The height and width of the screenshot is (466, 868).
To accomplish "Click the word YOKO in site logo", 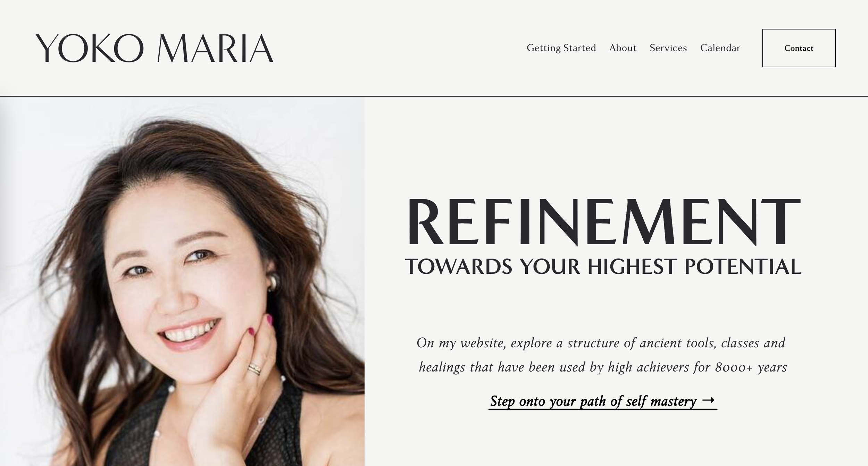I will [90, 48].
